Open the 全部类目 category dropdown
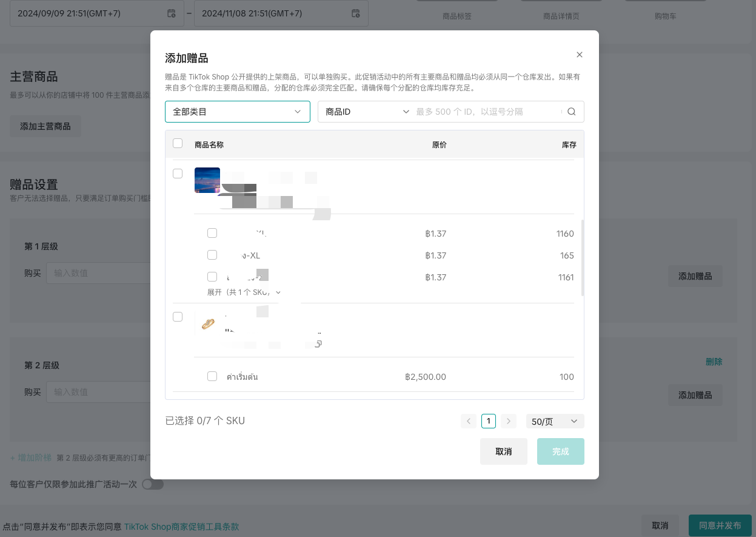The height and width of the screenshot is (537, 756). coord(237,112)
